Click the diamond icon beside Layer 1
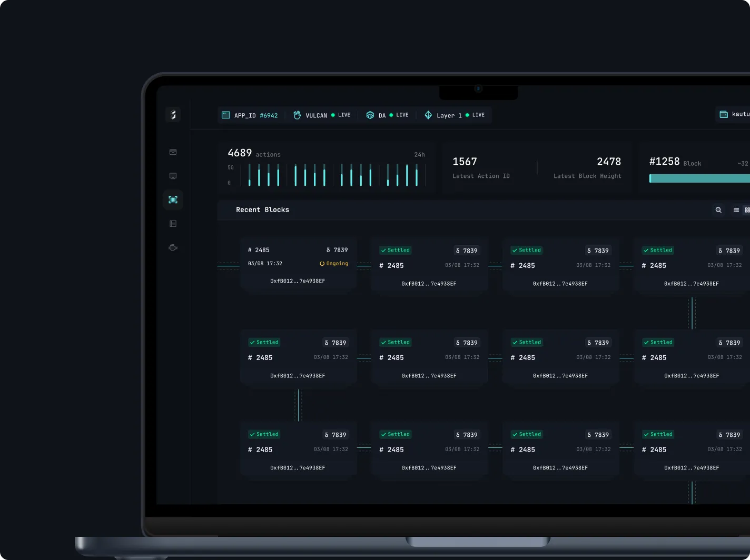This screenshot has height=560, width=750. (x=428, y=115)
